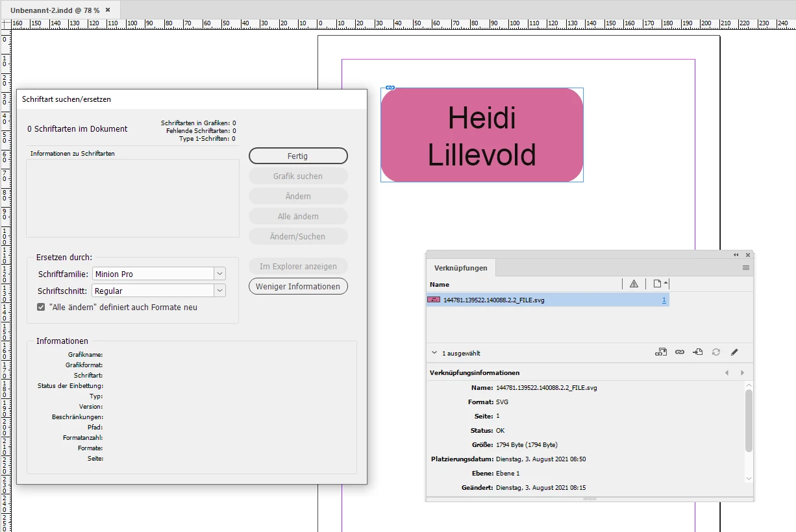This screenshot has height=532, width=796.
Task: Close the Unbenannt-2.indd document tab
Action: (x=108, y=10)
